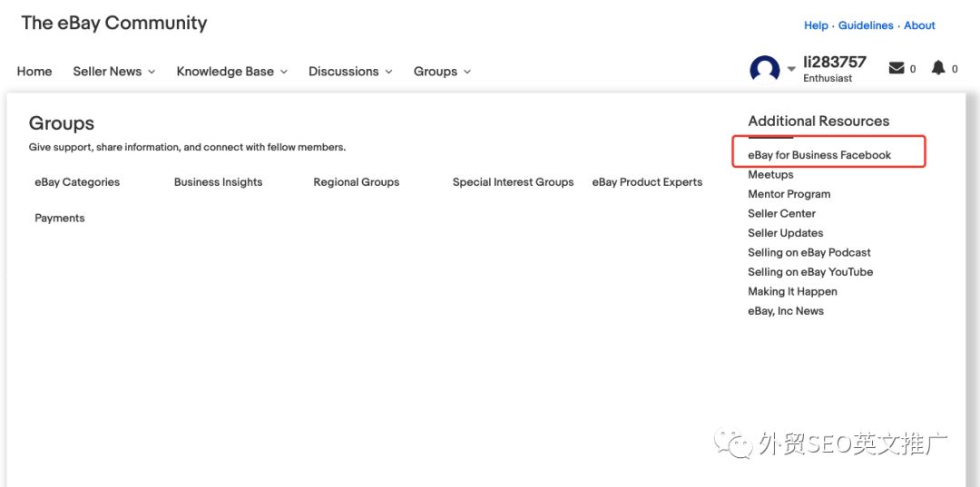Open eBay Product Experts group
Image resolution: width=980 pixels, height=487 pixels.
(x=647, y=182)
